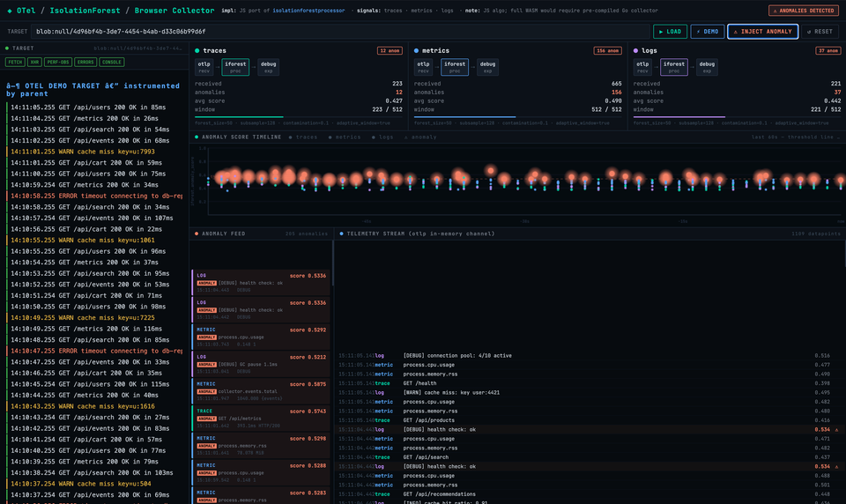
Task: Click the TELEMETRY STREAM panel heading
Action: tap(421, 233)
